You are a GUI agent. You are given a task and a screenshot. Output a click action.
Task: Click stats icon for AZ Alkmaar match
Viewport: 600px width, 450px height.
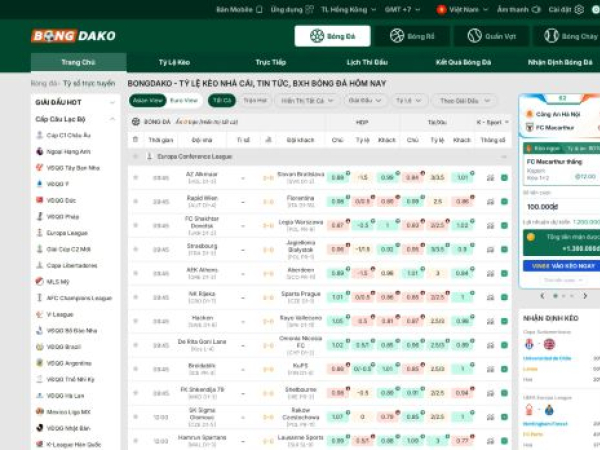coord(490,177)
